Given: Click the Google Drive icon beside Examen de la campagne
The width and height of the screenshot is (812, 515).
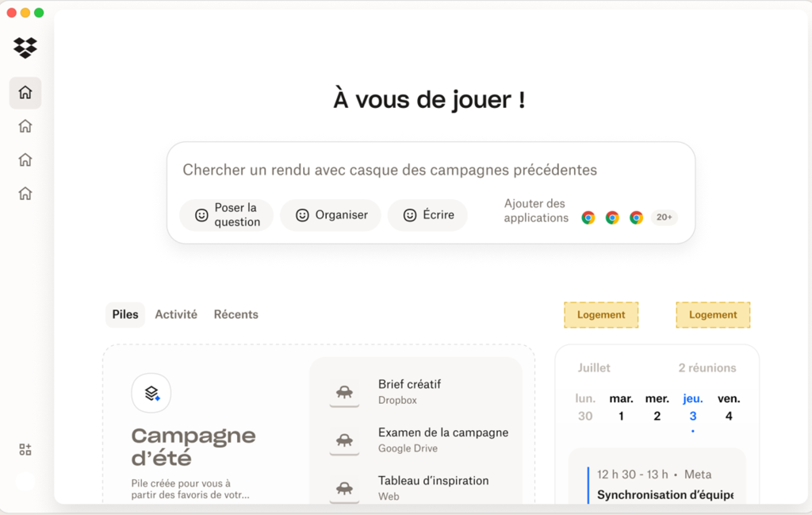Looking at the screenshot, I should 344,440.
